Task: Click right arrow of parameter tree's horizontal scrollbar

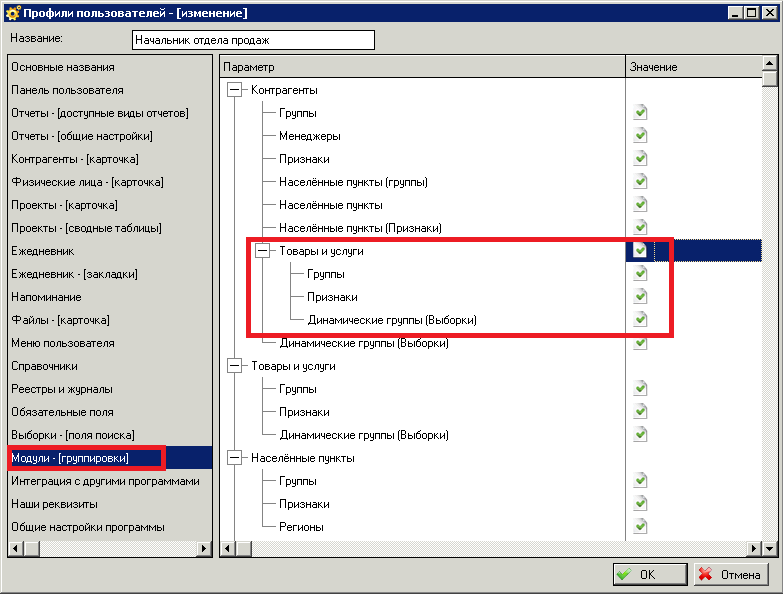Action: click(754, 548)
